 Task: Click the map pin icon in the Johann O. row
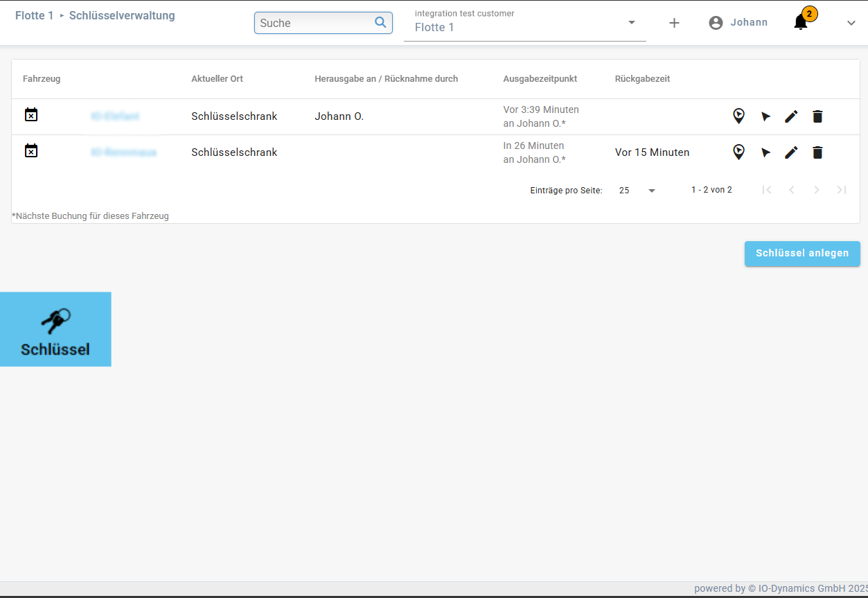(x=738, y=116)
